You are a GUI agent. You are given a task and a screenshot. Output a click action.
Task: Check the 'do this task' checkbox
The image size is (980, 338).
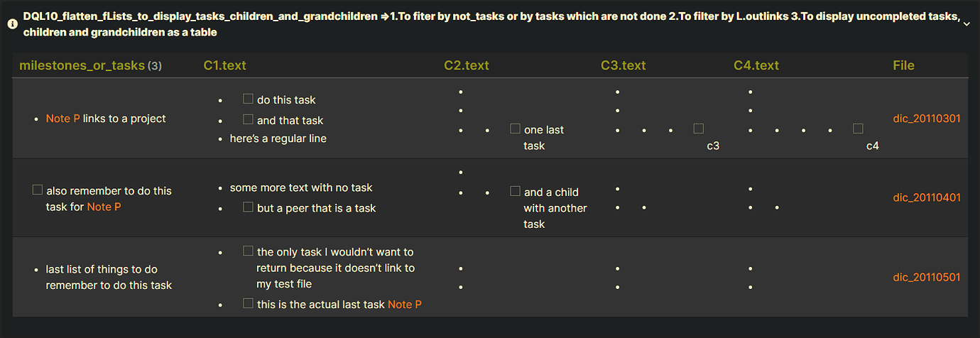pyautogui.click(x=248, y=99)
